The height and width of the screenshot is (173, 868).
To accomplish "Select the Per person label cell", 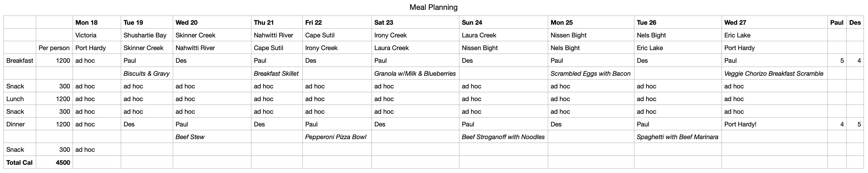I will (54, 48).
